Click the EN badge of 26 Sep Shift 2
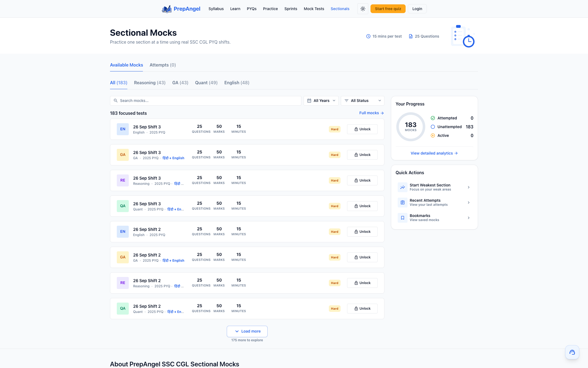The image size is (588, 368). pyautogui.click(x=123, y=232)
